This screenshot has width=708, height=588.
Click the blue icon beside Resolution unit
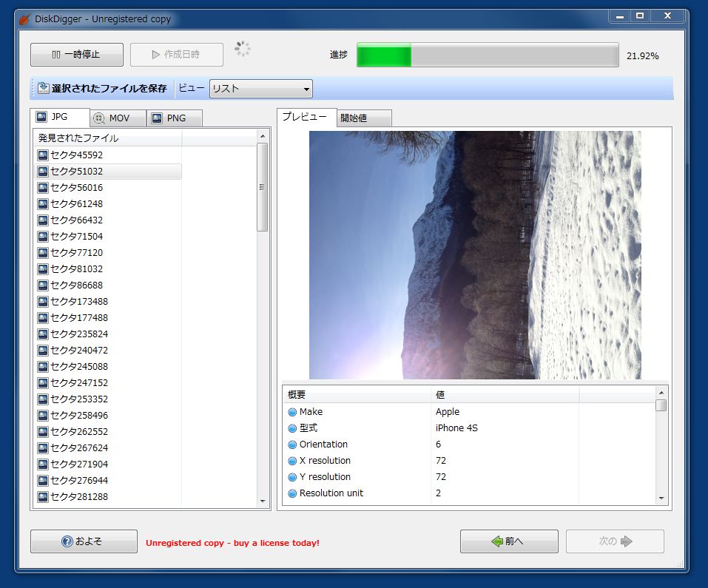[292, 493]
